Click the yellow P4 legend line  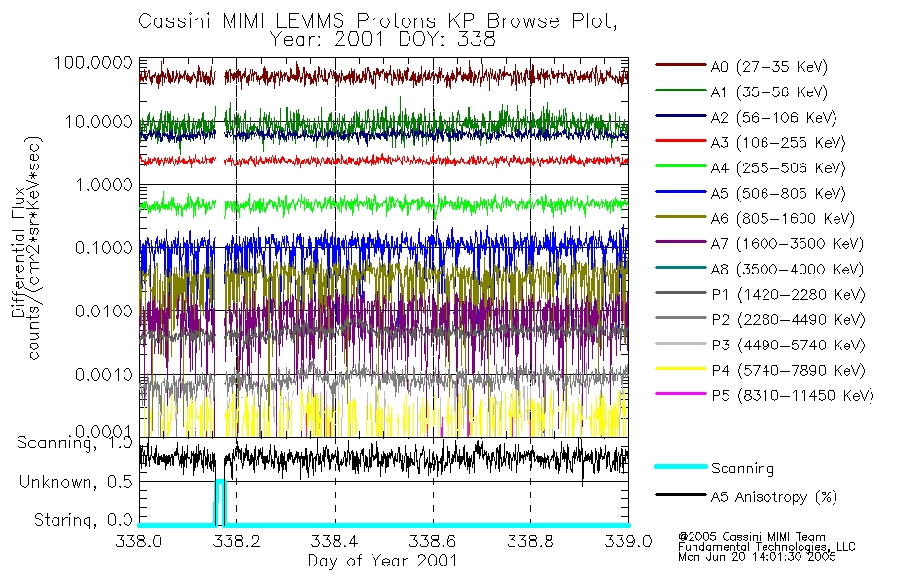pyautogui.click(x=680, y=368)
